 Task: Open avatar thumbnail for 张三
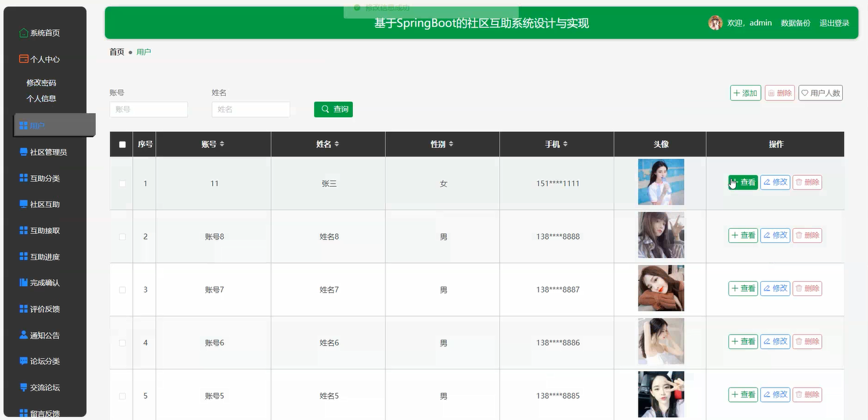coord(661,182)
